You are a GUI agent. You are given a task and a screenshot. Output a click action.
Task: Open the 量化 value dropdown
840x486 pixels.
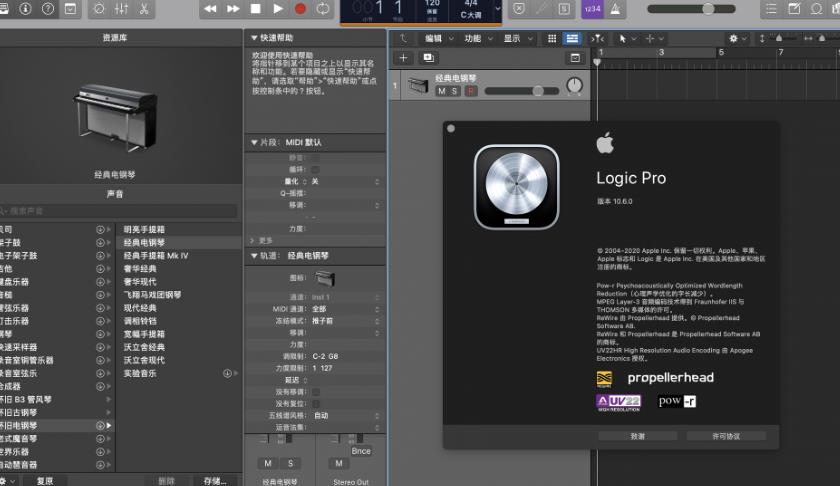[346, 182]
